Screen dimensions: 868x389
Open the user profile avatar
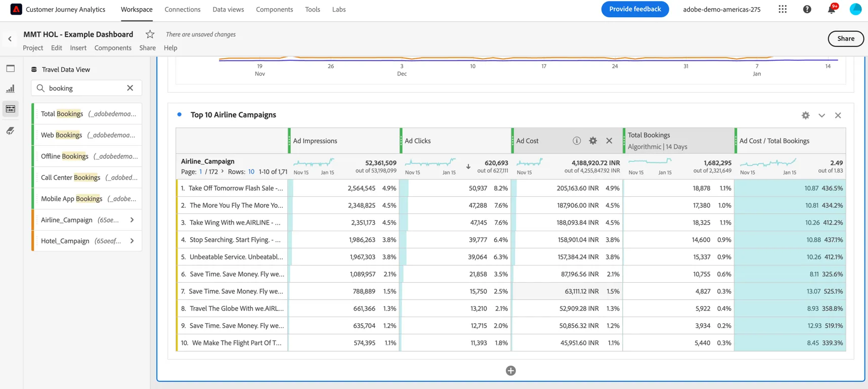click(x=855, y=9)
